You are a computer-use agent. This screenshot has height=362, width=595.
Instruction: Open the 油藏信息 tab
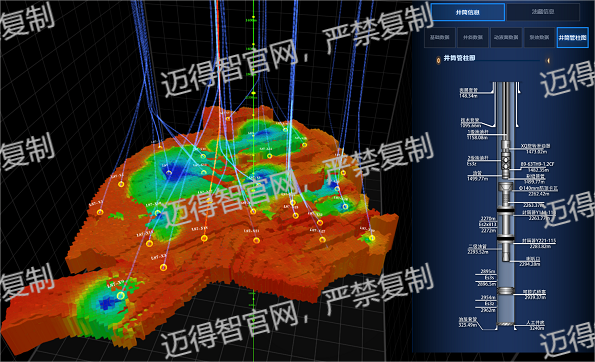pos(543,12)
